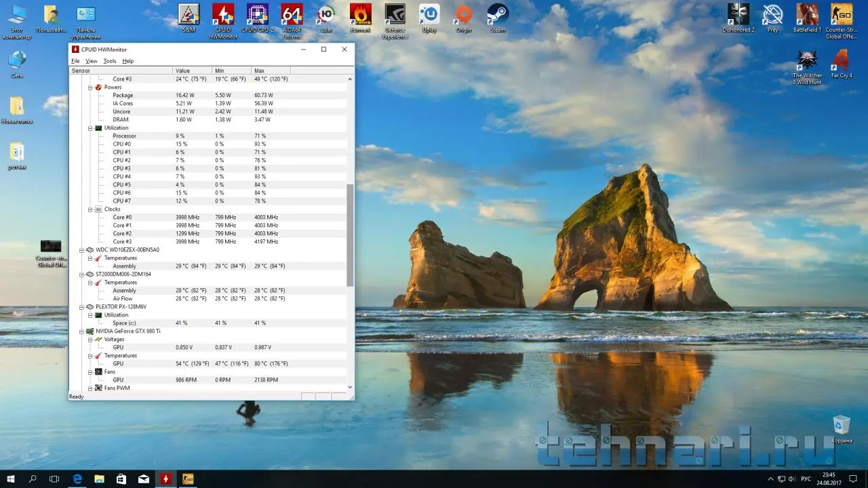
Task: Click the HWMonitor icon in the taskbar
Action: point(165,479)
